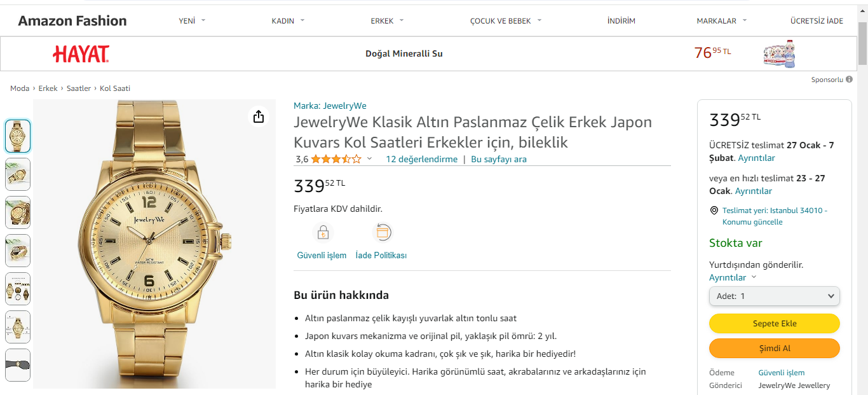The width and height of the screenshot is (868, 395).
Task: Open the KADIN menu
Action: [288, 21]
